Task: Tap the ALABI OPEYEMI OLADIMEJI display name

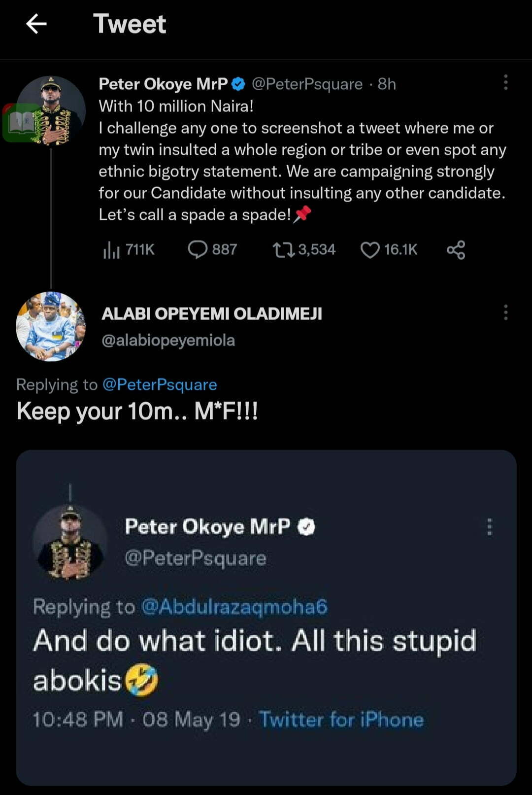Action: tap(212, 313)
